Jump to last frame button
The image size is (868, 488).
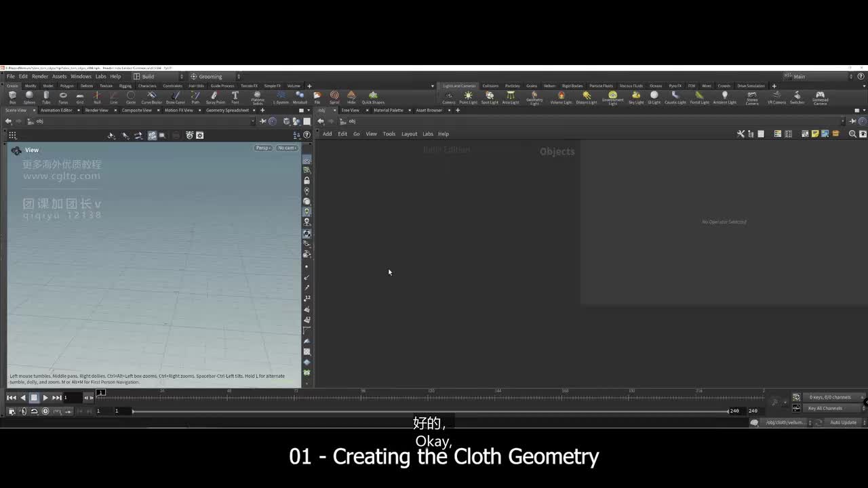pyautogui.click(x=57, y=398)
